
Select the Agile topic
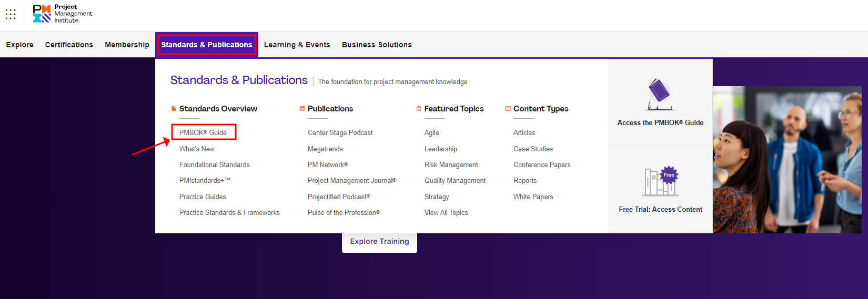pos(431,133)
